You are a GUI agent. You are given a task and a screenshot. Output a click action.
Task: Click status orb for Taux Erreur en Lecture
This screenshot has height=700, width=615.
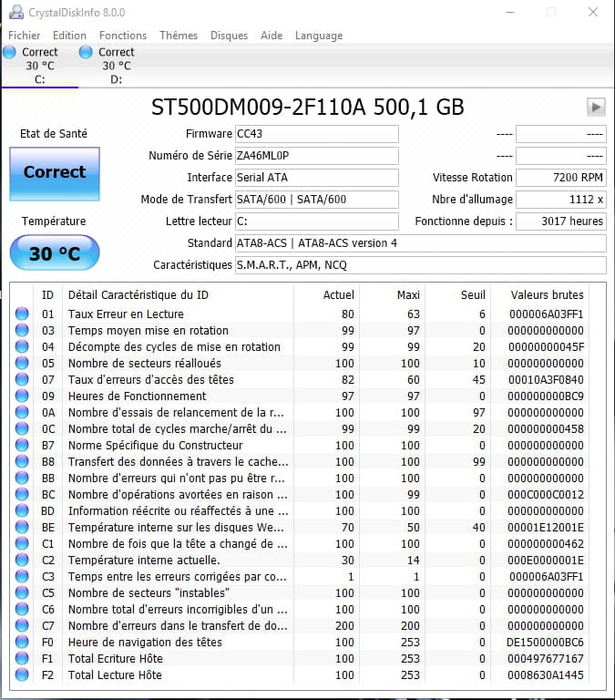pos(23,314)
